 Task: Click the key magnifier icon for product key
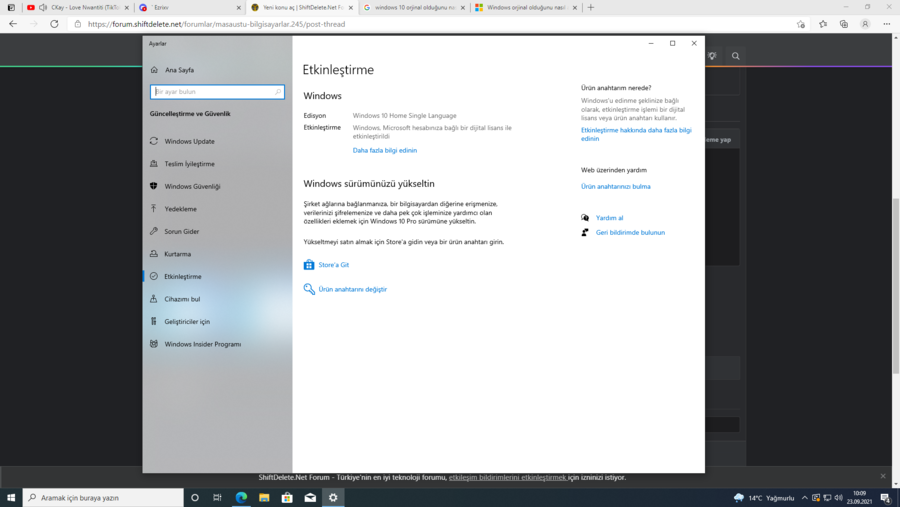[x=309, y=289]
